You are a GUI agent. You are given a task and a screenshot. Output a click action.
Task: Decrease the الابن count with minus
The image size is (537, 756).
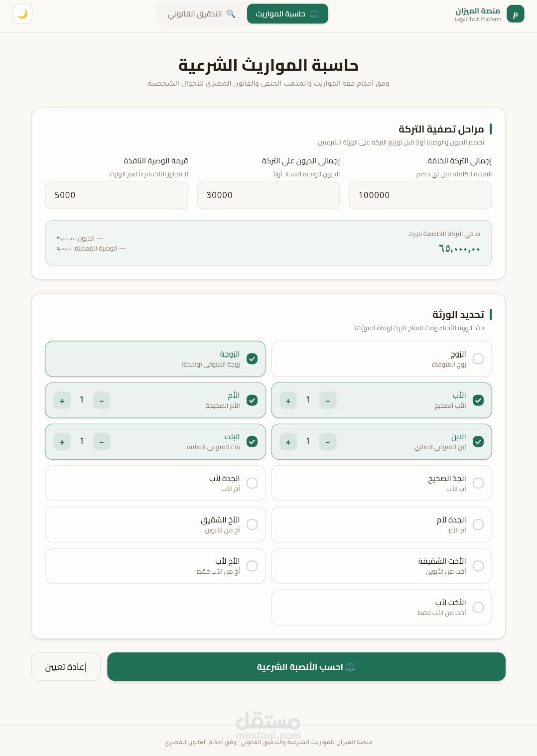pos(328,442)
